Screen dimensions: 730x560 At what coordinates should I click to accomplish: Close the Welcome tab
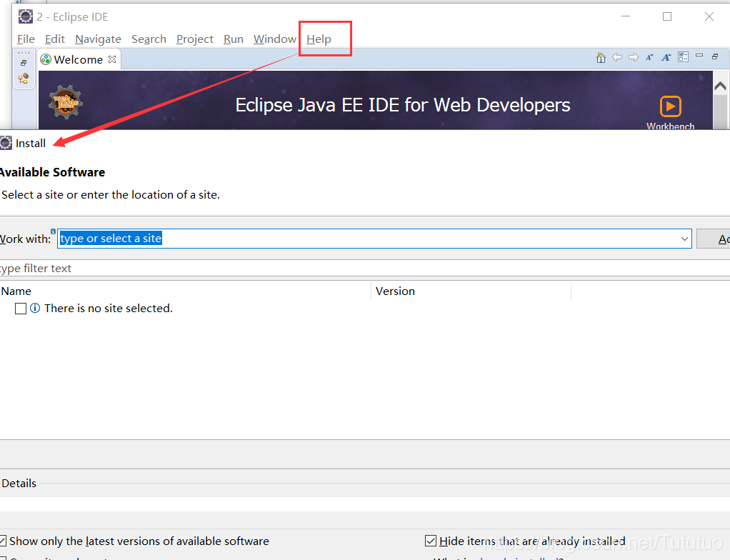(112, 59)
